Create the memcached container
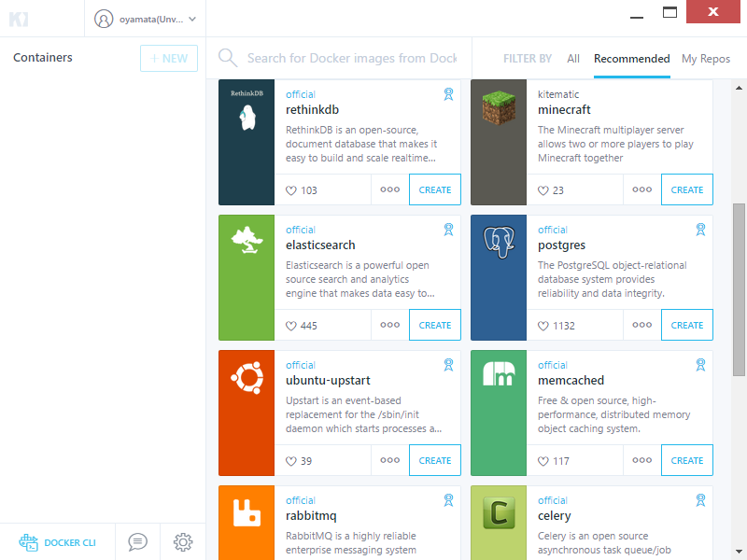The height and width of the screenshot is (560, 747). pos(687,460)
